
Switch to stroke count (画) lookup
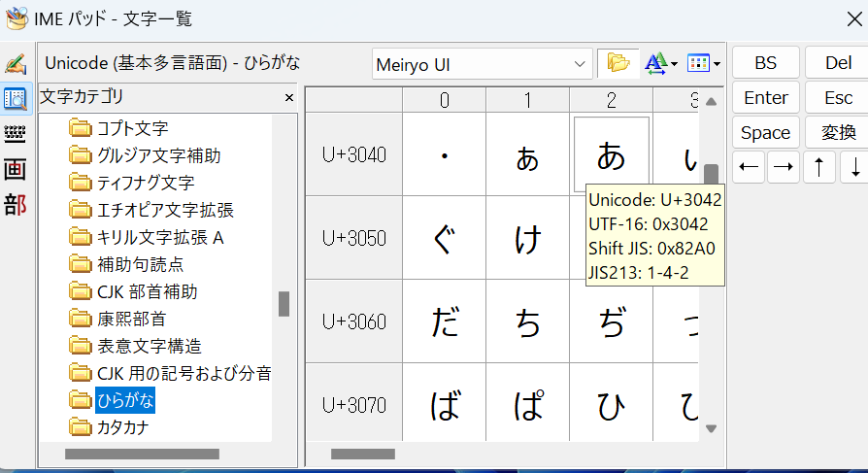point(15,169)
